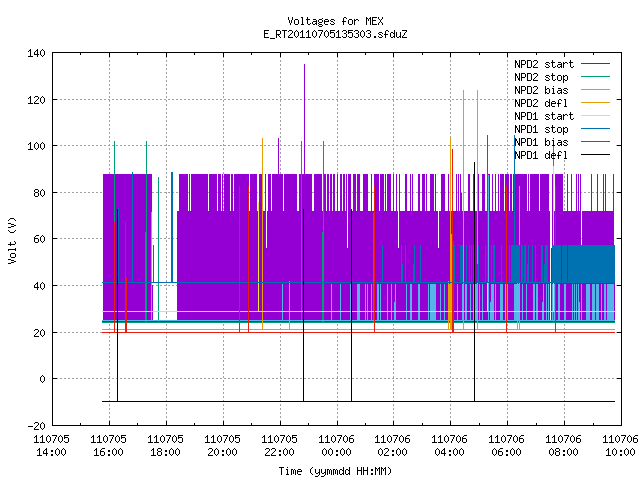Click the 'NPD1 start' legend label
Viewport: 640px width, 480px height.
tap(544, 116)
